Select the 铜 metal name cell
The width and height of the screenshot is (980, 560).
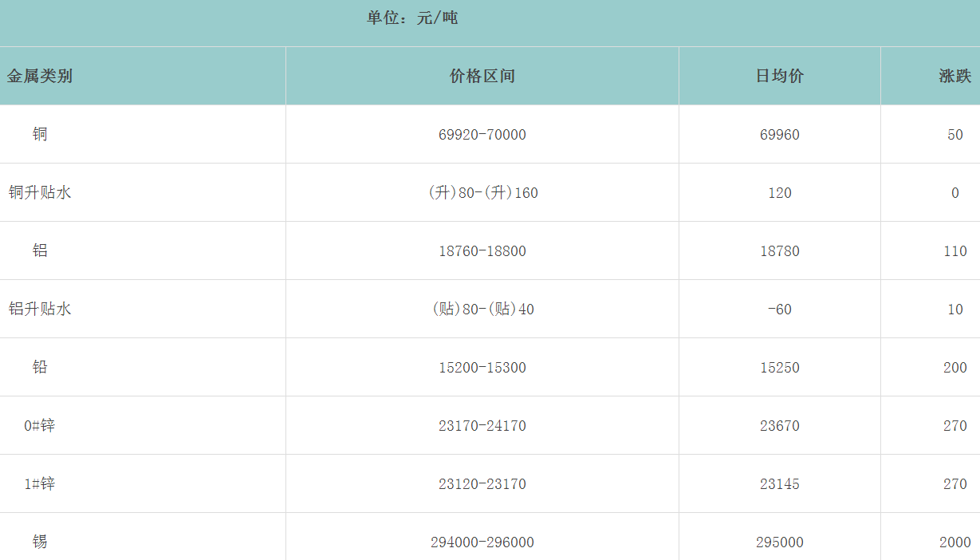pyautogui.click(x=40, y=135)
